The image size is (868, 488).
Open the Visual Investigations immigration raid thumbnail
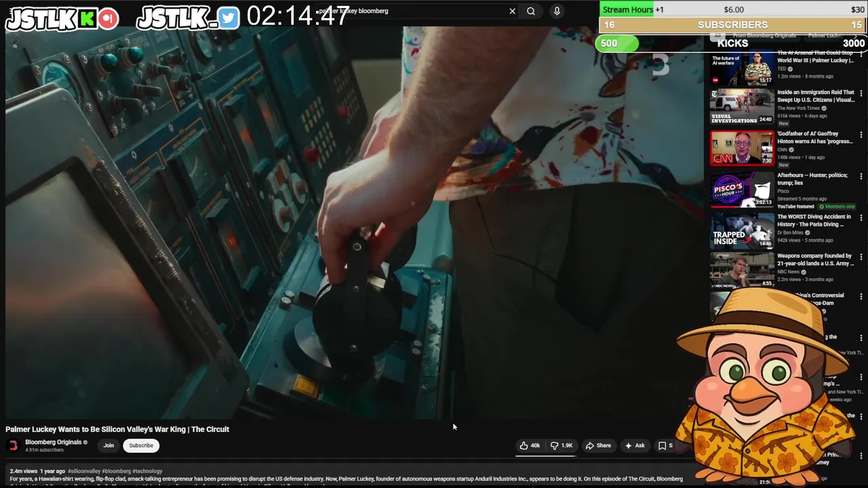pyautogui.click(x=742, y=106)
